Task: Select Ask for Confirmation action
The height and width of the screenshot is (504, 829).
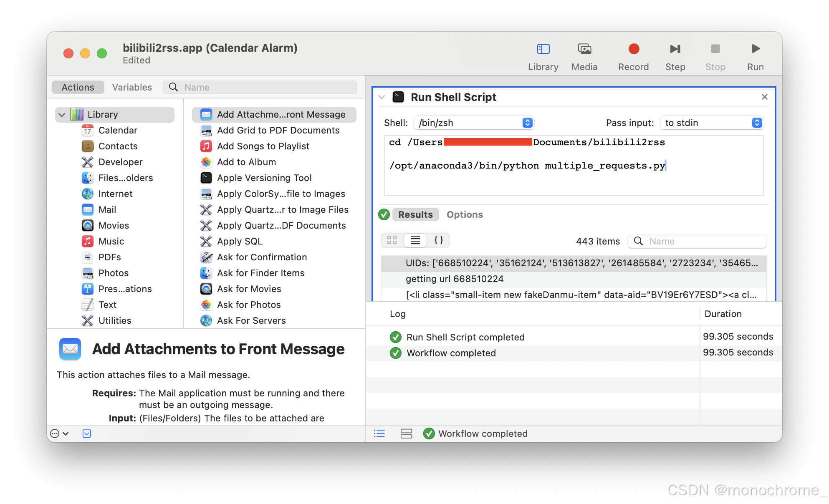Action: click(x=262, y=257)
